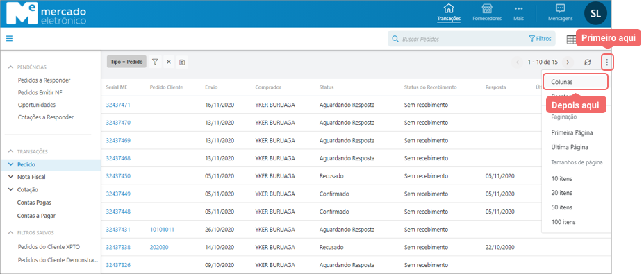
Task: Open order 32437431
Action: [x=118, y=230]
